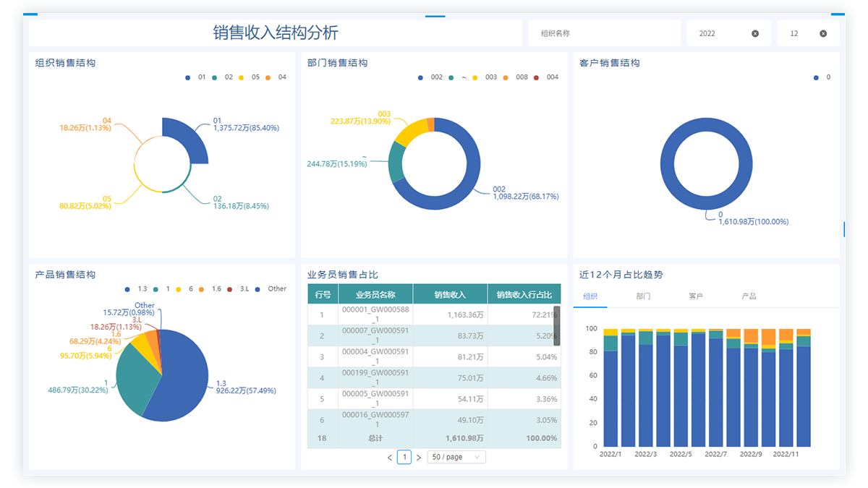Viewport: 868px width, 488px height.
Task: Click the table's vertical scrollbar thumb
Action: [x=557, y=325]
